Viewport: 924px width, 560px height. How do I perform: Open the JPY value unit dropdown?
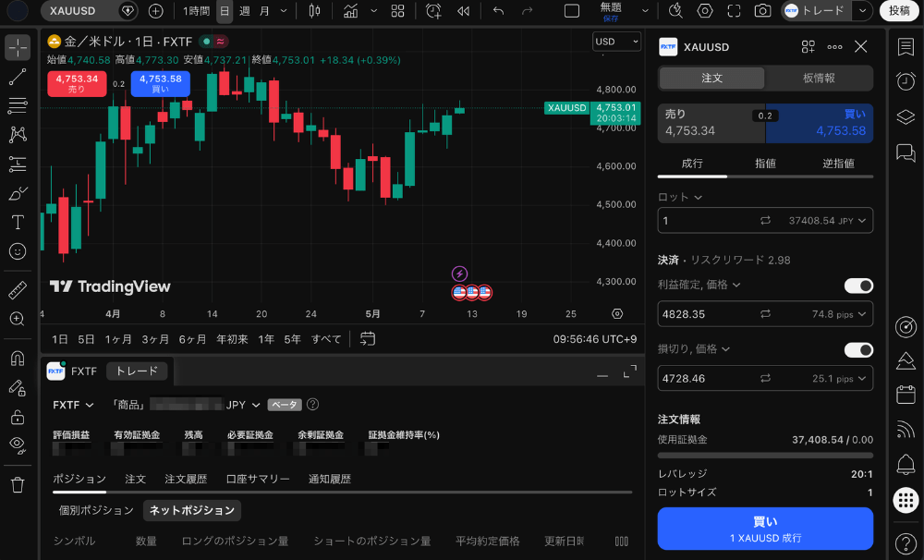click(x=827, y=221)
